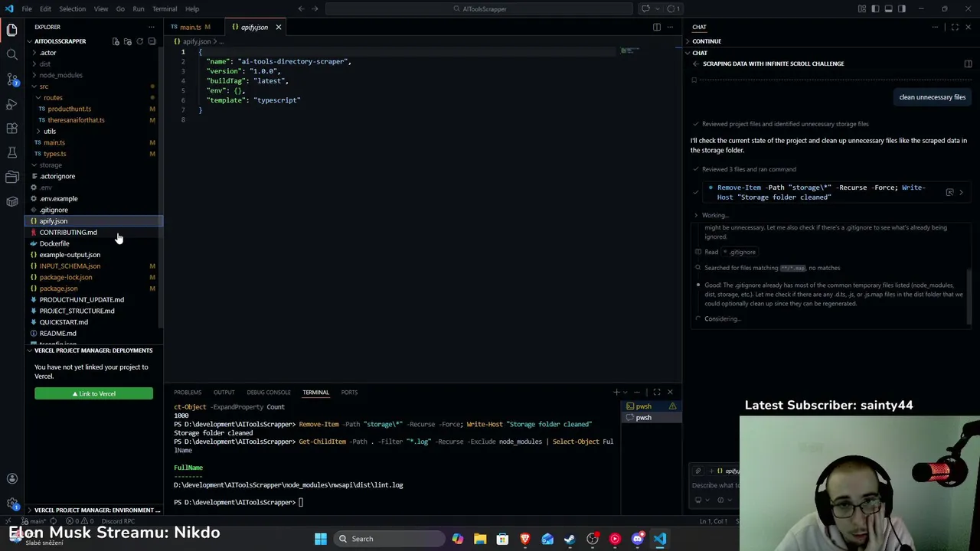The image size is (980, 551).
Task: Go back using the navigation arrow
Action: pos(301,8)
